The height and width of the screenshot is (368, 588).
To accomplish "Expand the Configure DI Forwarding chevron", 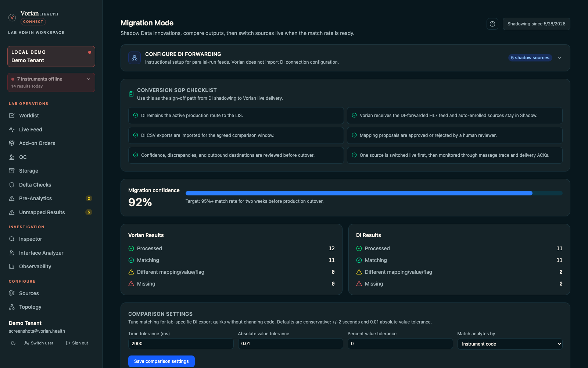I will (x=560, y=58).
